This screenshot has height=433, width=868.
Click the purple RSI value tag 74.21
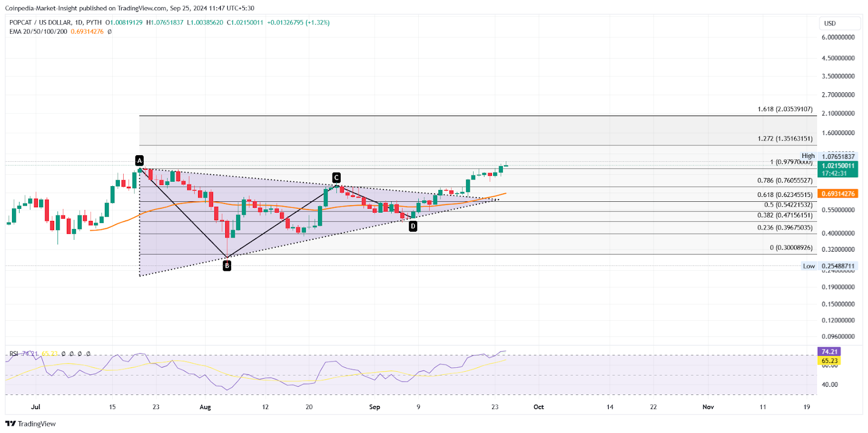(x=829, y=352)
